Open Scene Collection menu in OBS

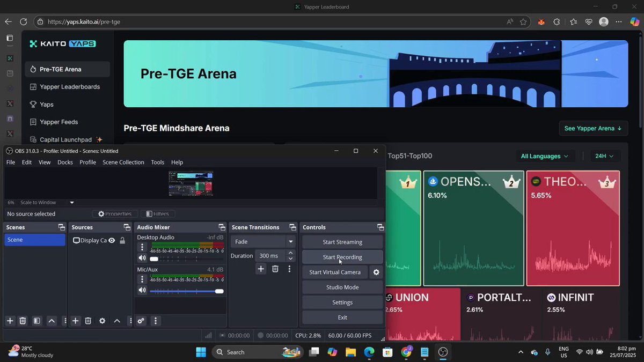coord(123,162)
